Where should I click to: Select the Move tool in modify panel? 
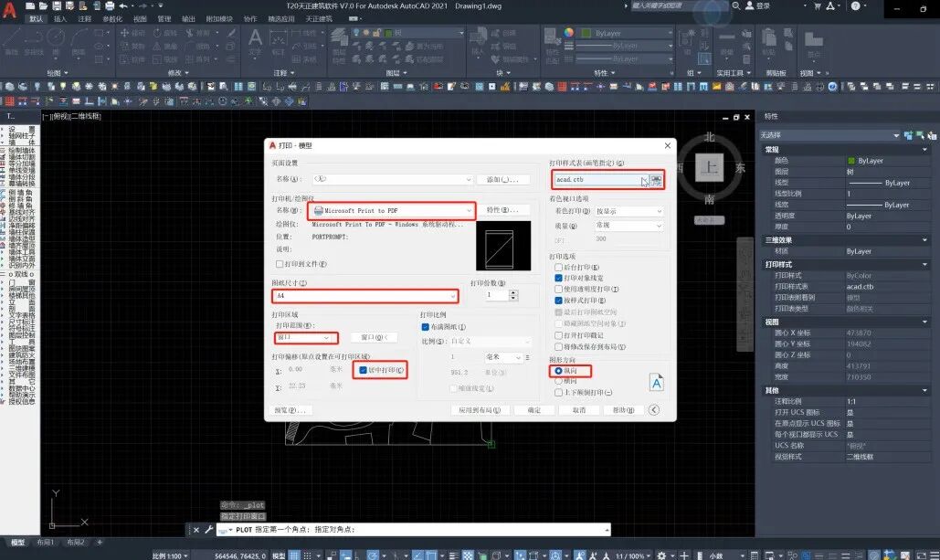[133, 33]
